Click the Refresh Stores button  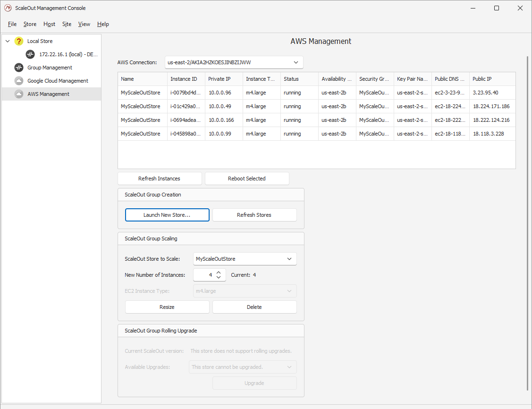coord(254,215)
